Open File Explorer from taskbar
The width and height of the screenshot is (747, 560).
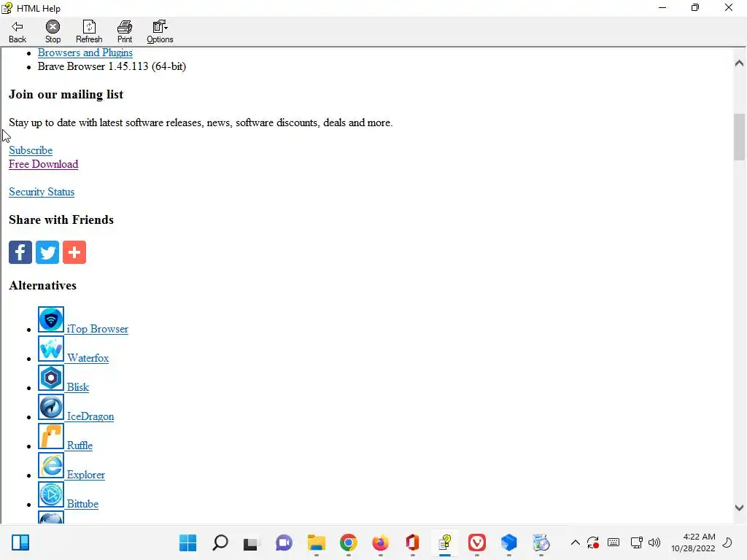pos(316,542)
